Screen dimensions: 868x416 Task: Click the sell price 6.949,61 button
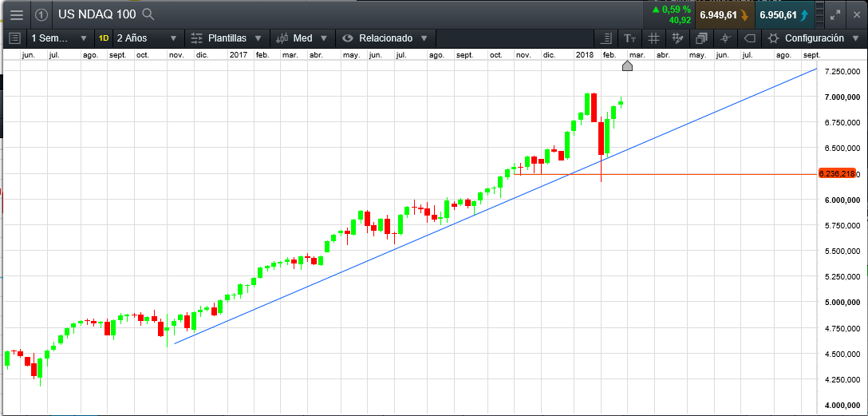[x=724, y=15]
